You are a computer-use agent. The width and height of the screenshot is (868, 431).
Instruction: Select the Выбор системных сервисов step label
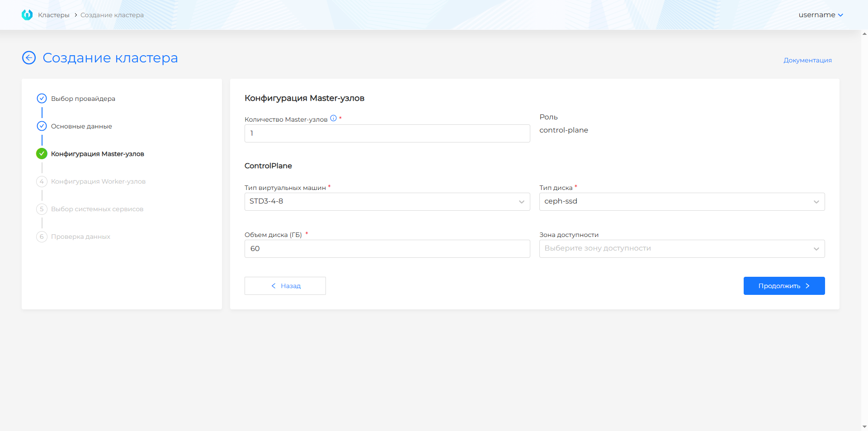click(97, 209)
